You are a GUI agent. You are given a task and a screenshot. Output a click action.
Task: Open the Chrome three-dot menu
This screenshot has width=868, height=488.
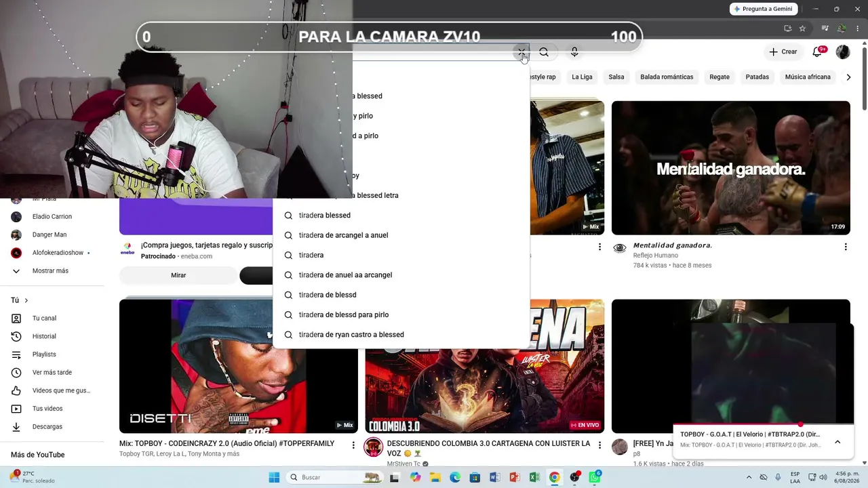[858, 28]
